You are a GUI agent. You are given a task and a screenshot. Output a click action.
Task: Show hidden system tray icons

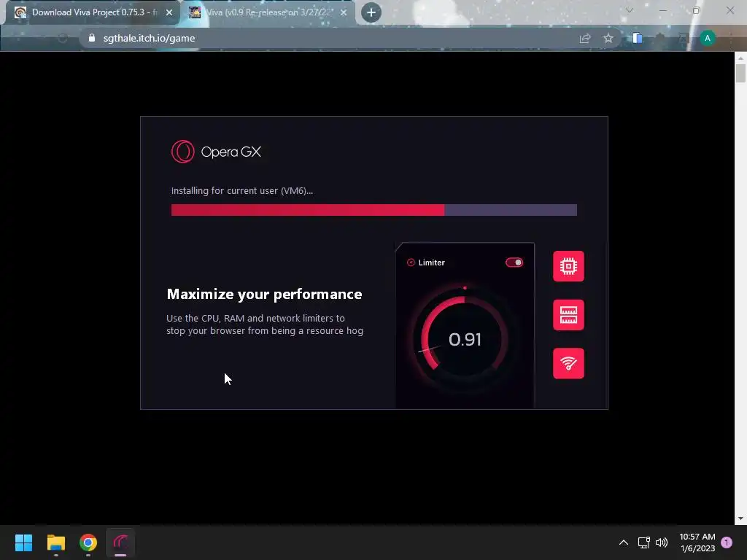click(x=623, y=542)
